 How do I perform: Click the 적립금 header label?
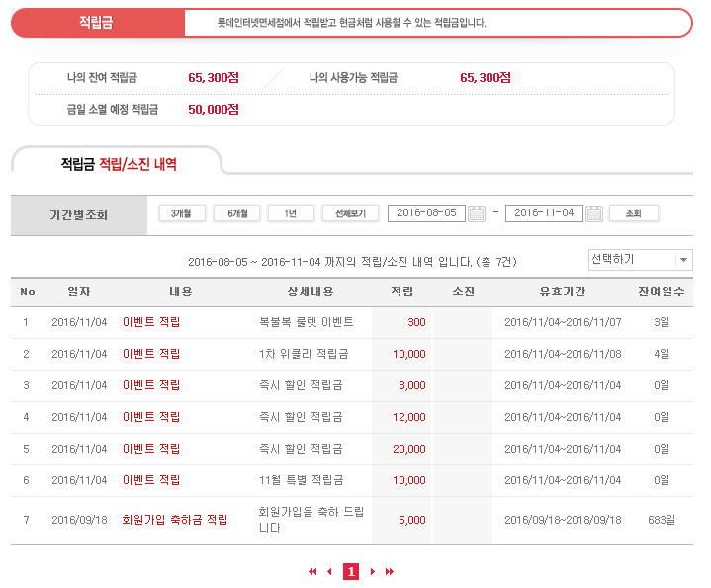tap(97, 22)
